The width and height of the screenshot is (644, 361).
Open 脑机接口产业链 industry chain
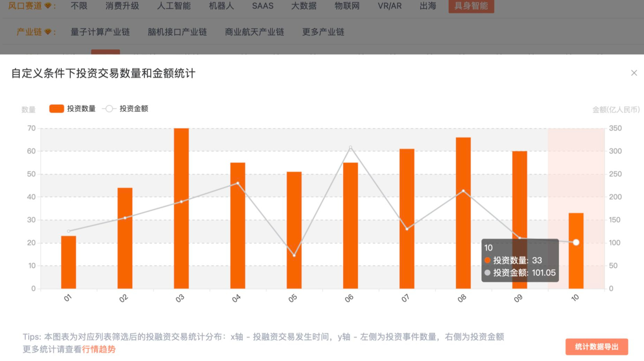click(x=177, y=32)
